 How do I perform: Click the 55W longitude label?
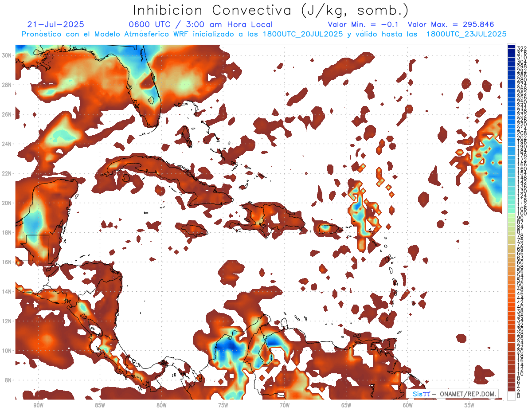click(469, 405)
